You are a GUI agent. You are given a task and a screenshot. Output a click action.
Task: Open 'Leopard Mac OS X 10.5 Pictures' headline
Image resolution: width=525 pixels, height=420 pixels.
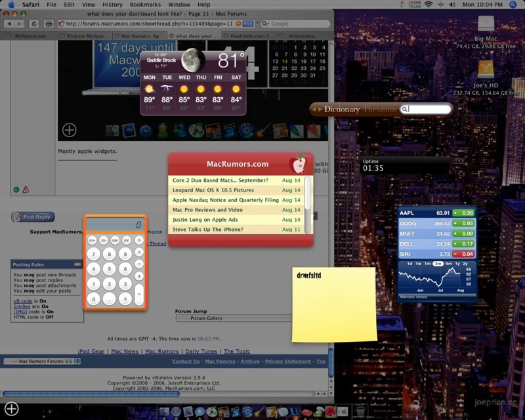click(213, 190)
